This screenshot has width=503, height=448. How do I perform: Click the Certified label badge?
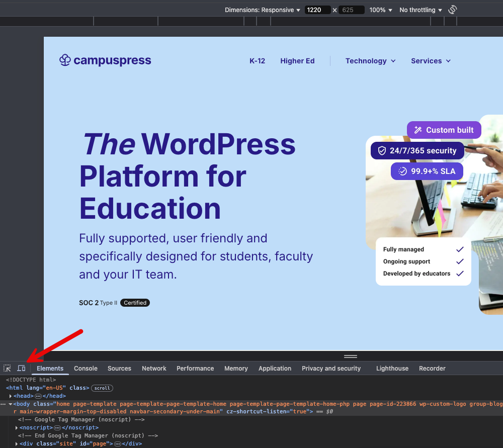point(135,303)
